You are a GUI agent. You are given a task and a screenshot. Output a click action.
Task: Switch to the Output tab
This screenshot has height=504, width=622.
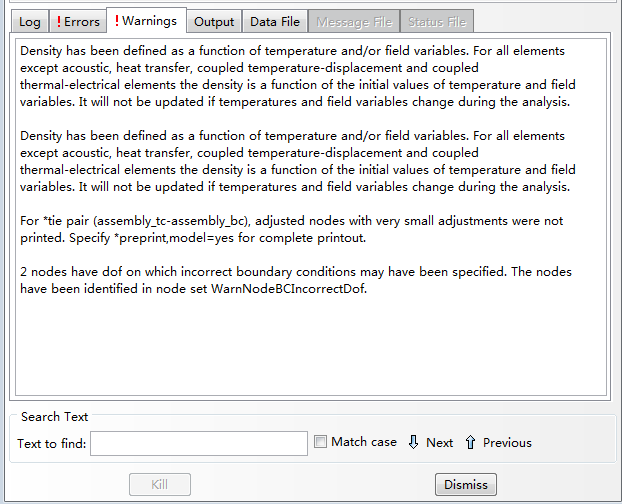pyautogui.click(x=214, y=22)
